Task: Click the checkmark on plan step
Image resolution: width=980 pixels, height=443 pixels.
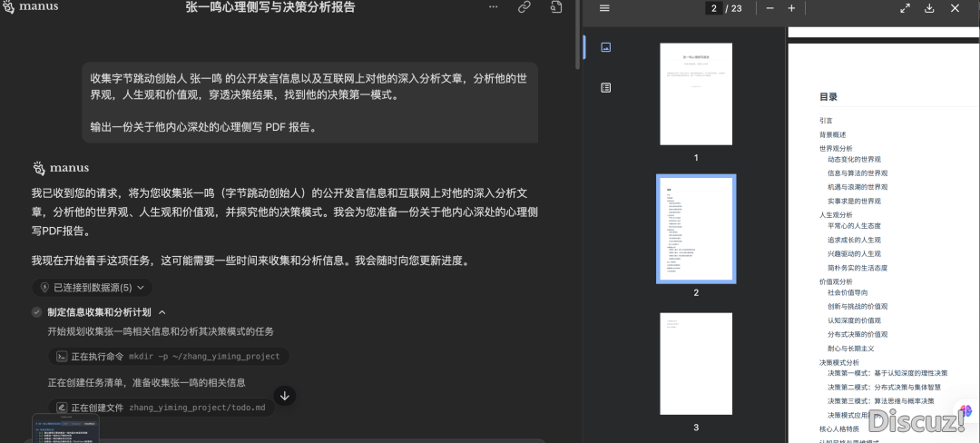Action: (37, 312)
